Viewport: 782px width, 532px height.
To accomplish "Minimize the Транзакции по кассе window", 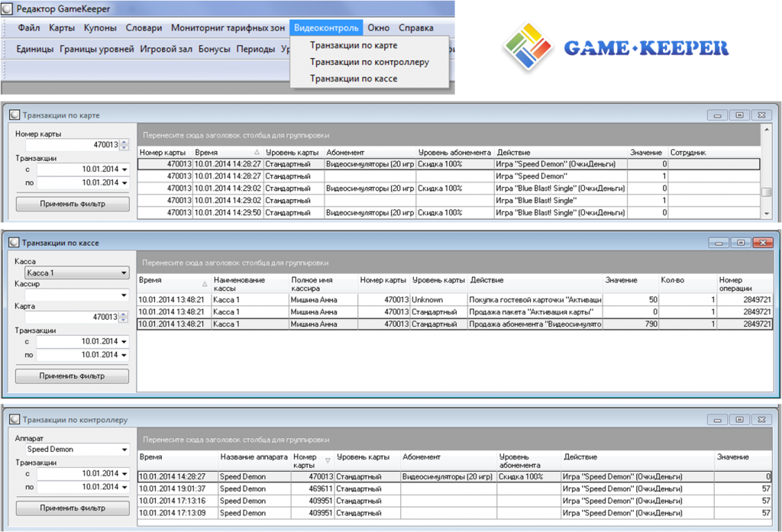I will click(x=719, y=243).
